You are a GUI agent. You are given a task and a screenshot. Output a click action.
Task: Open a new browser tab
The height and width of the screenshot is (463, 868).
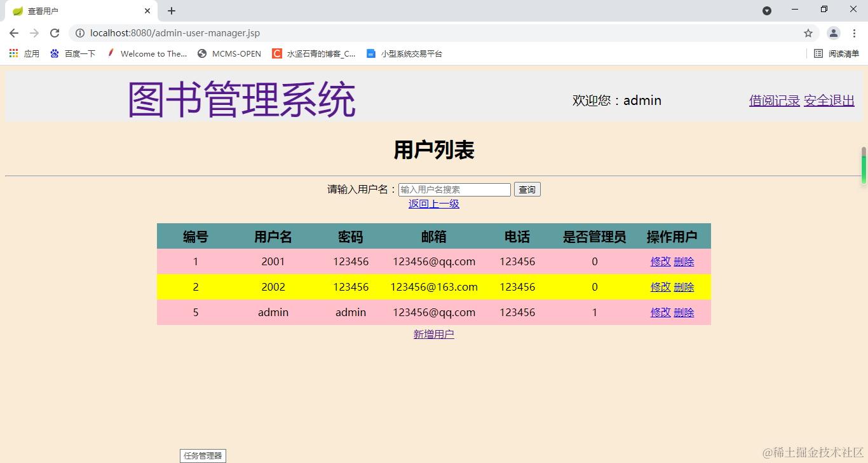[x=170, y=10]
